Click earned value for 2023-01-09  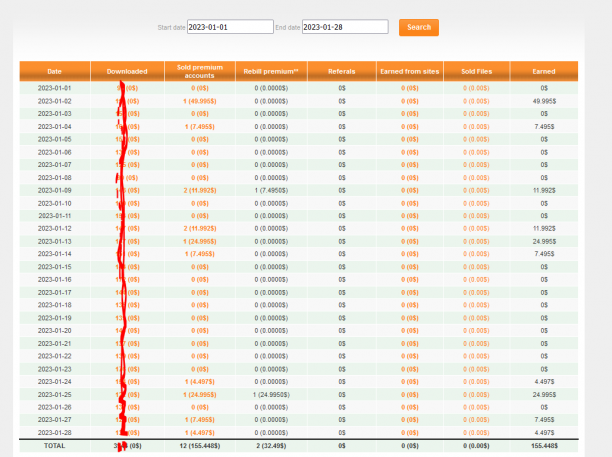(544, 190)
